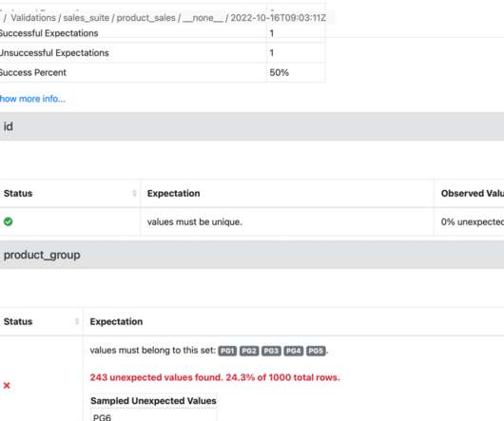Open product_sales in the breadcrumb
Screen dimensions: 504x421
(x=145, y=18)
